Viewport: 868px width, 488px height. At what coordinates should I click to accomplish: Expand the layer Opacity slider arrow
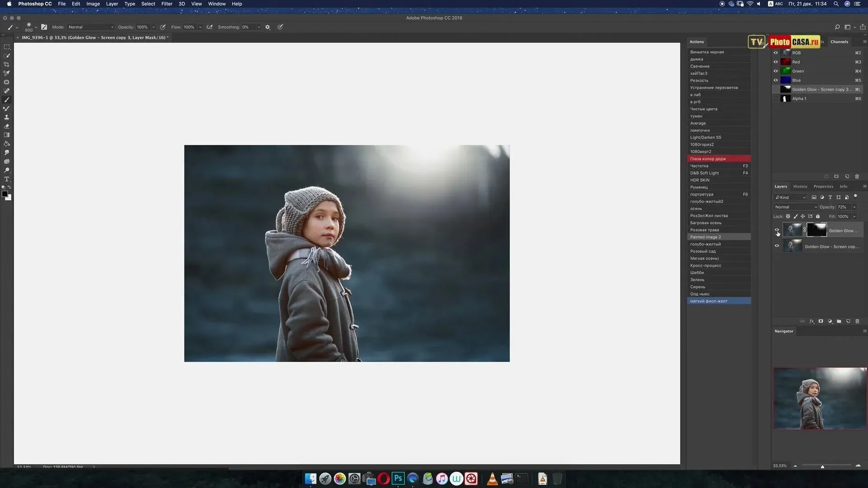tap(854, 207)
